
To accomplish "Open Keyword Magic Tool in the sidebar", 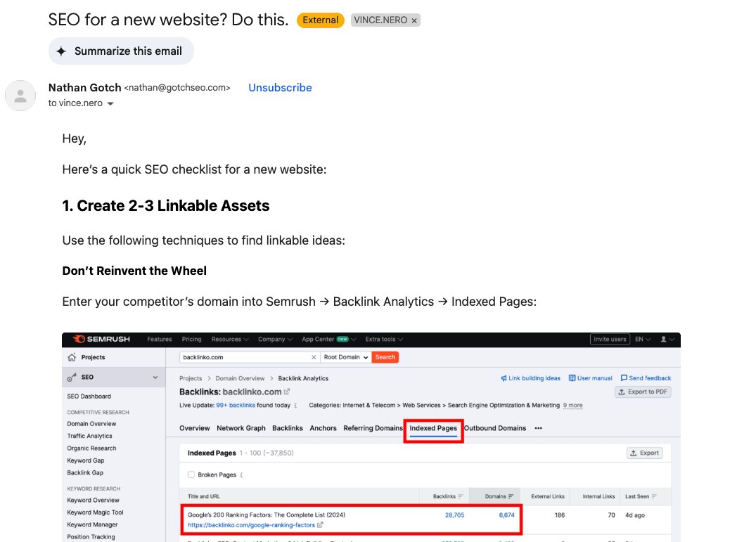I will click(x=96, y=512).
